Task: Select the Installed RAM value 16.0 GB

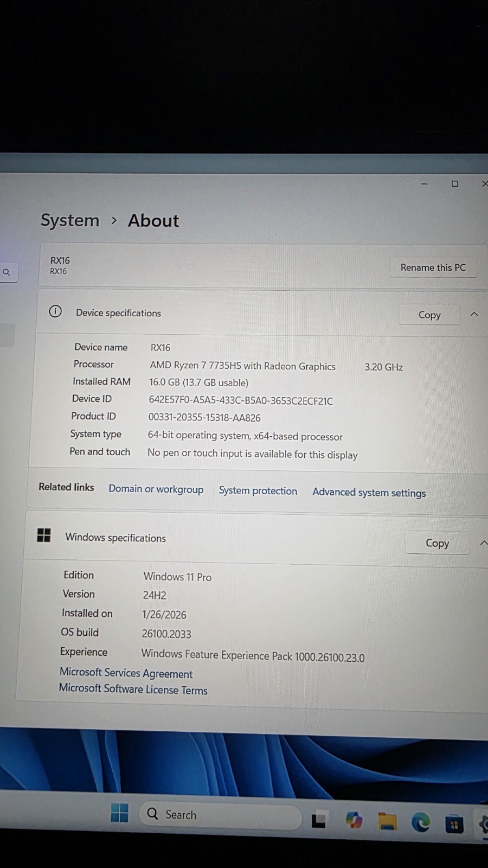Action: [x=199, y=382]
